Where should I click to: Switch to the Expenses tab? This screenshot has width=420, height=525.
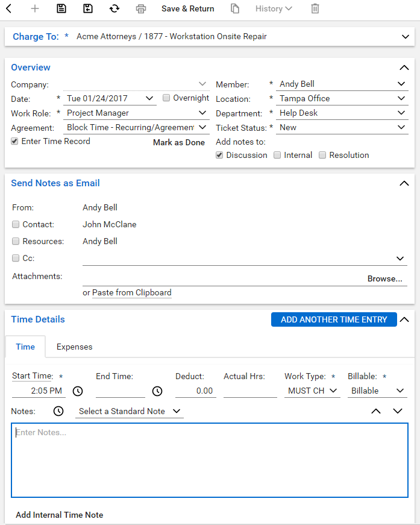[74, 347]
